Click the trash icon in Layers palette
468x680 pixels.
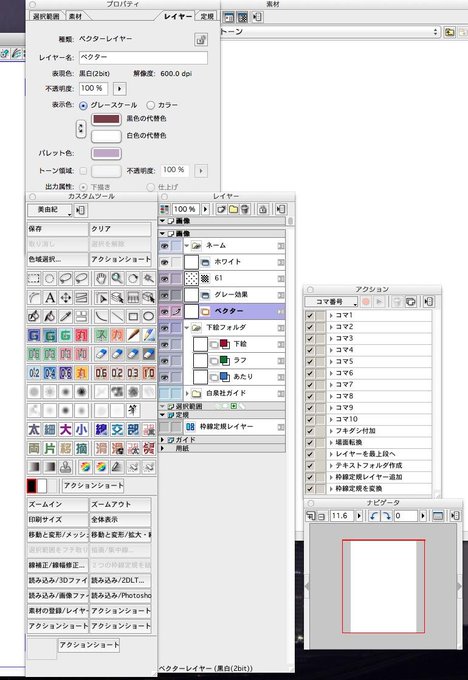(x=245, y=209)
